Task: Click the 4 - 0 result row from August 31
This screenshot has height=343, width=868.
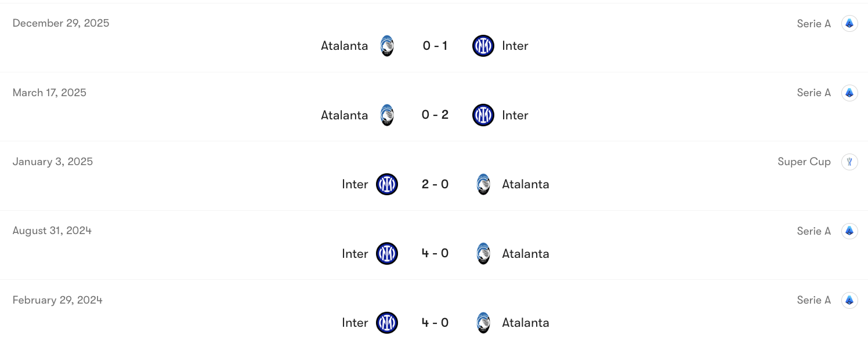Action: pos(435,253)
